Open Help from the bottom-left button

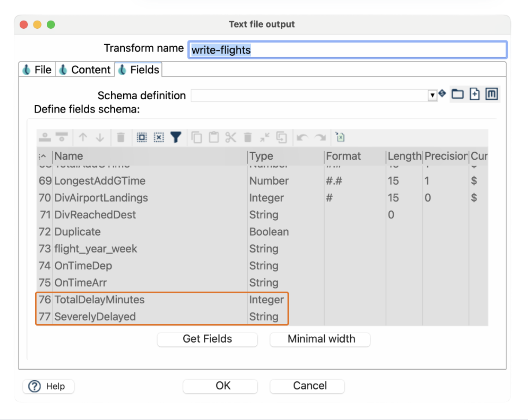click(x=48, y=387)
